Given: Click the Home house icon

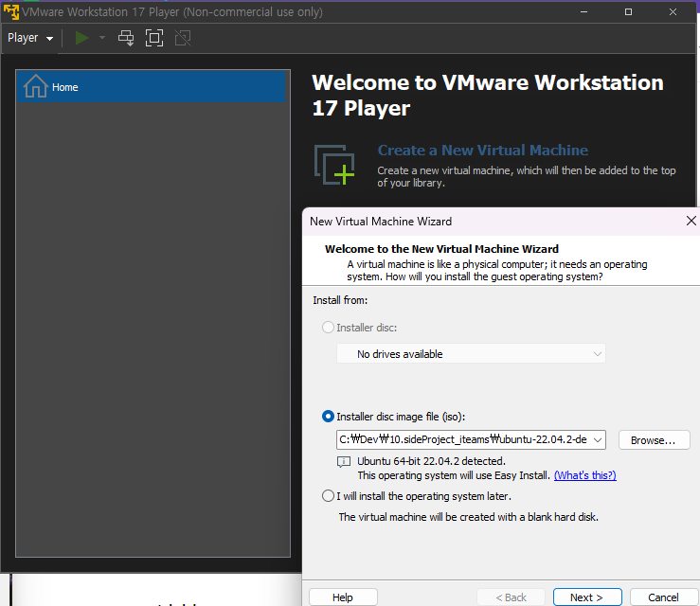Looking at the screenshot, I should 36,86.
